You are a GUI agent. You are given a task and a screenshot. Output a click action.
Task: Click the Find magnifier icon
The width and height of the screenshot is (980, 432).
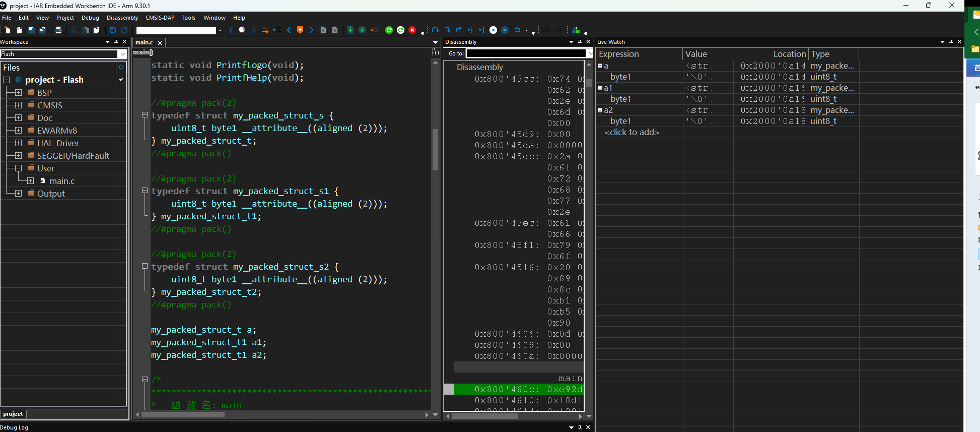coord(242,30)
